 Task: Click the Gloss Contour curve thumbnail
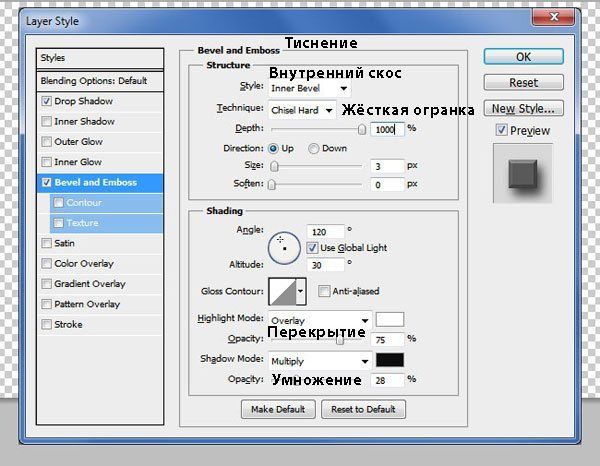point(282,292)
